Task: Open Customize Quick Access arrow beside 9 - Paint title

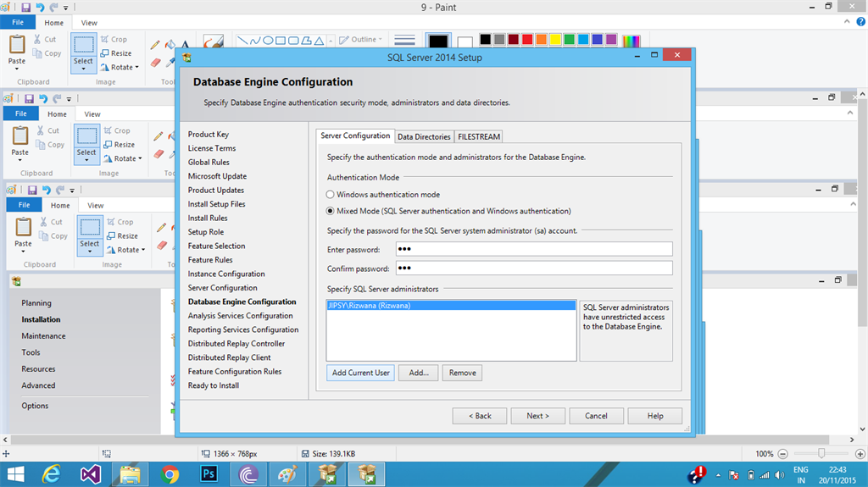Action: pos(66,8)
